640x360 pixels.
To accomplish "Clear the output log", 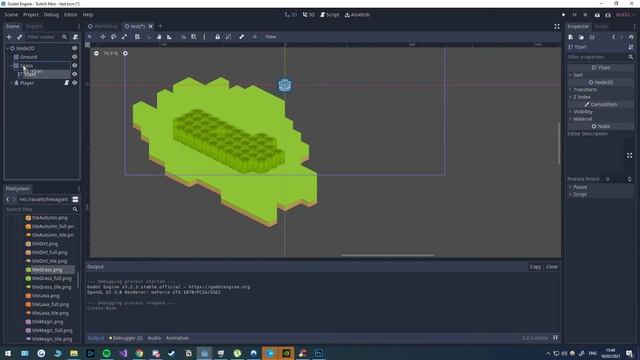I will 552,267.
